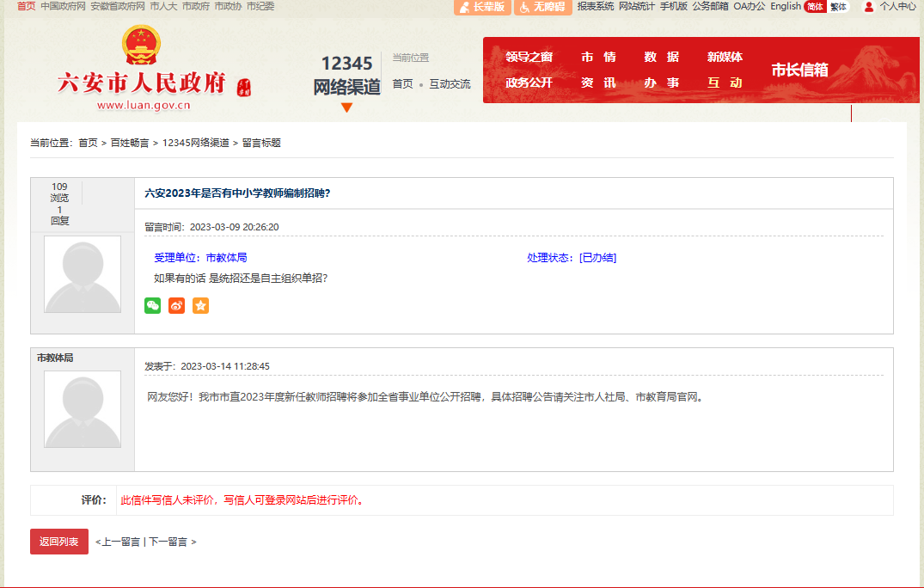Enable 无障碍 accessibility mode
This screenshot has width=924, height=588.
(x=543, y=7)
